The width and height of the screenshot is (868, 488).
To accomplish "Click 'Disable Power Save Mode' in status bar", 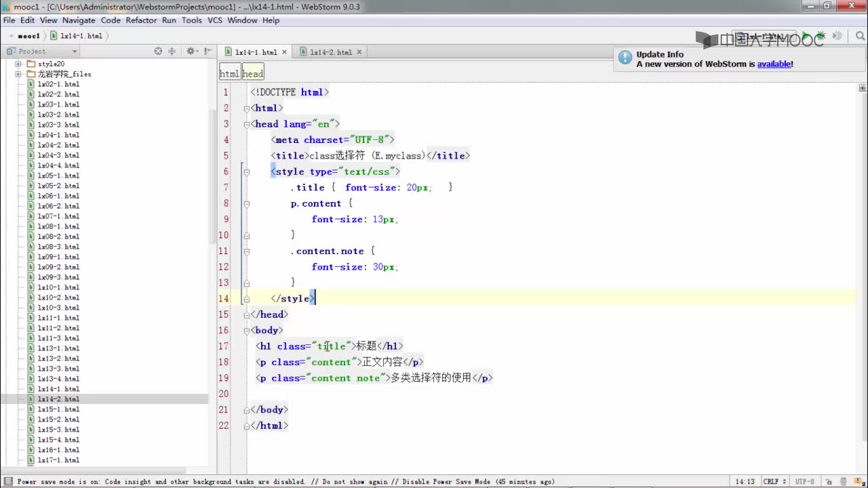I will pos(446,482).
